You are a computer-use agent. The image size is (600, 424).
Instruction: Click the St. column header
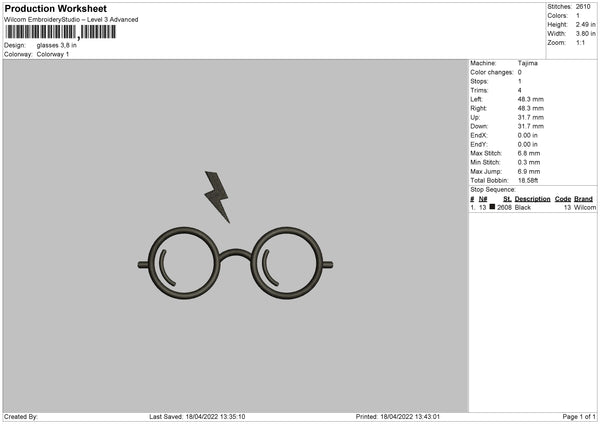click(x=507, y=199)
